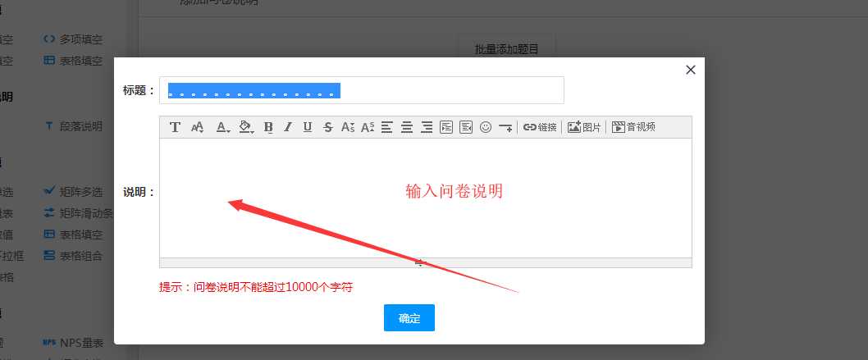This screenshot has width=868, height=360.
Task: Align text to the right
Action: (427, 127)
